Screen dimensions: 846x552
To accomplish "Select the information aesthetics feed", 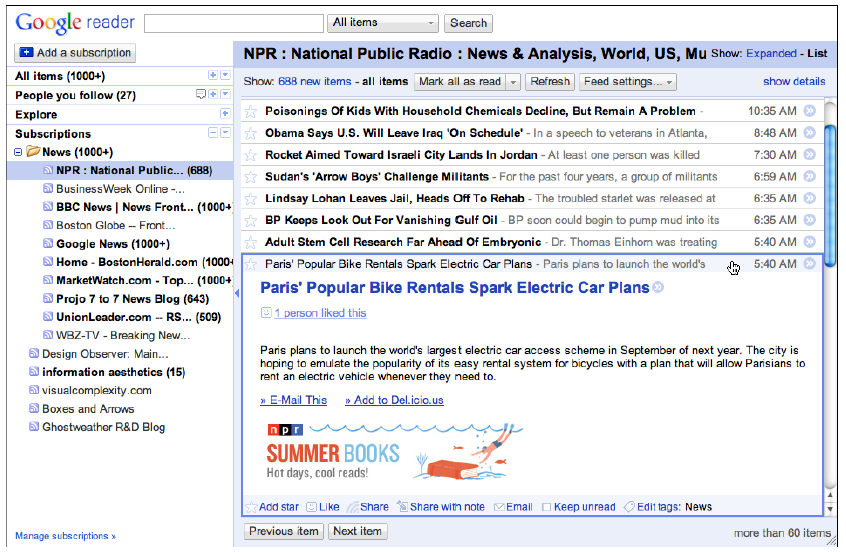I will pos(107,372).
